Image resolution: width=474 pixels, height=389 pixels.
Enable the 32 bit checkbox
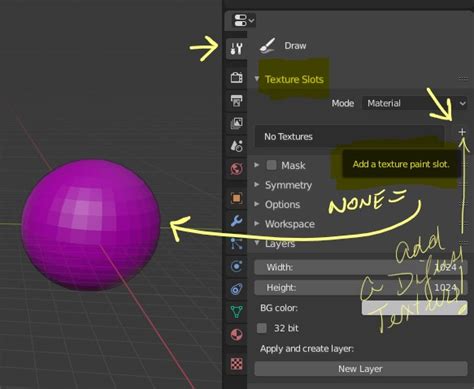pyautogui.click(x=262, y=328)
